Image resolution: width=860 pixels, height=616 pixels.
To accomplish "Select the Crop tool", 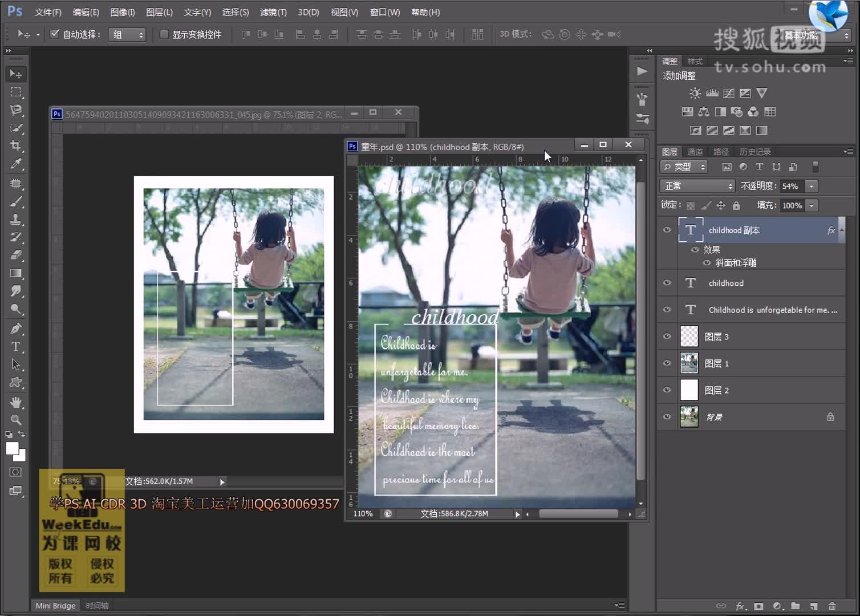I will pyautogui.click(x=15, y=145).
